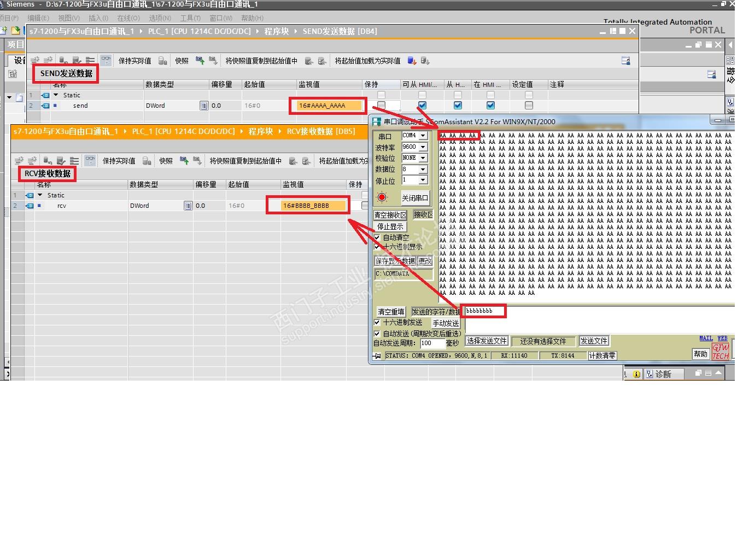Click the monitor-all glasses icon in RCV window
Screen dimensions: 737x560
point(90,161)
